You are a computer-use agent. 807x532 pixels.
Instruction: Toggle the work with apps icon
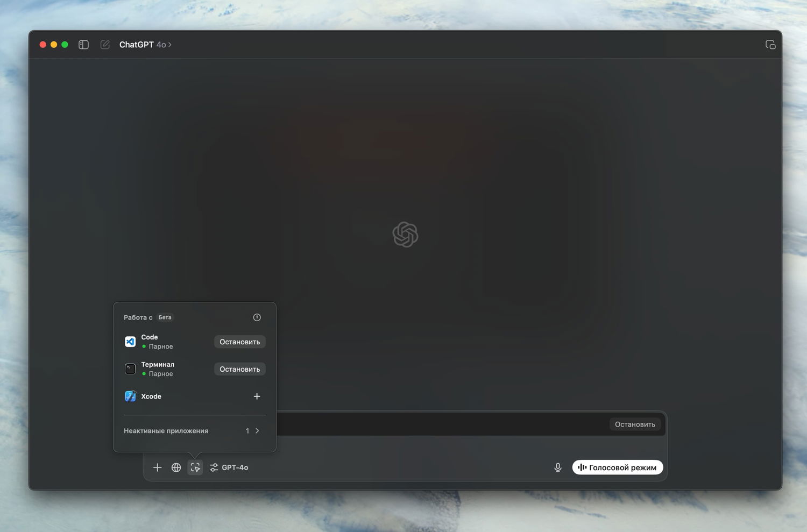pyautogui.click(x=195, y=467)
